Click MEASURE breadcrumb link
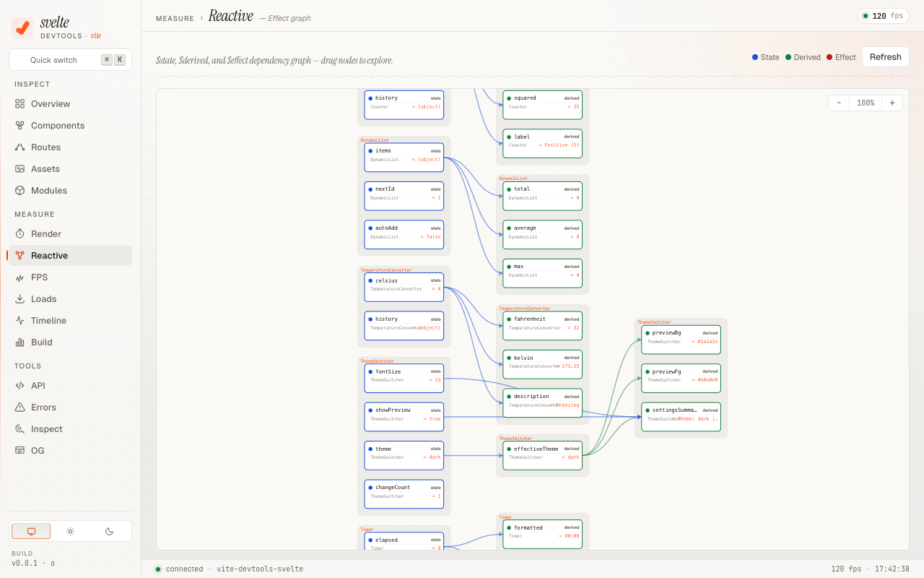This screenshot has height=578, width=924. 175,19
